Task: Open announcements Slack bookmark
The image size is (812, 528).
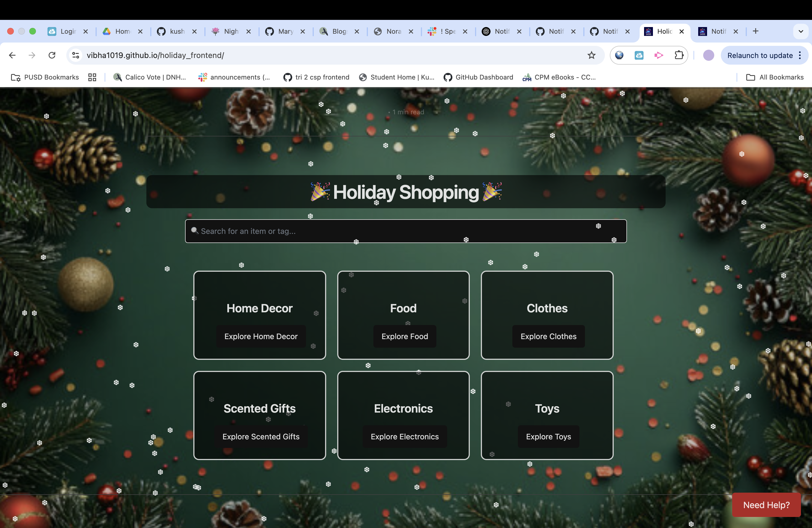Action: tap(234, 77)
